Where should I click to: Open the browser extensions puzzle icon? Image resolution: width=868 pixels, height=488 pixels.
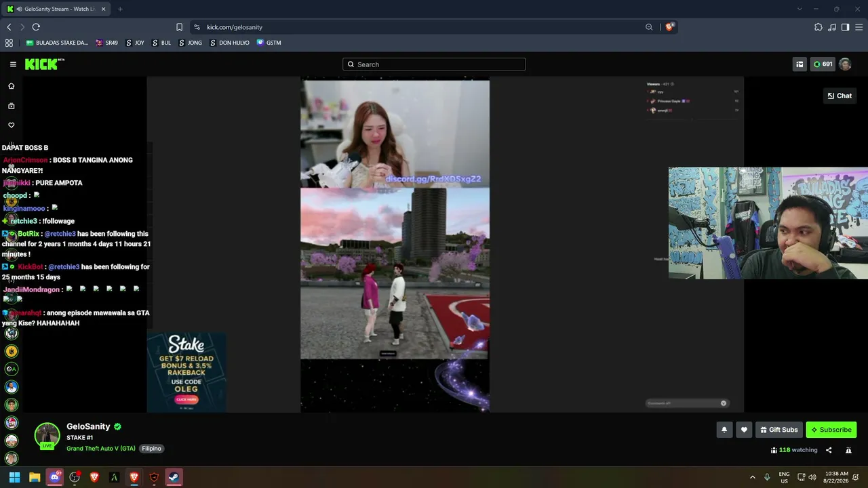818,27
